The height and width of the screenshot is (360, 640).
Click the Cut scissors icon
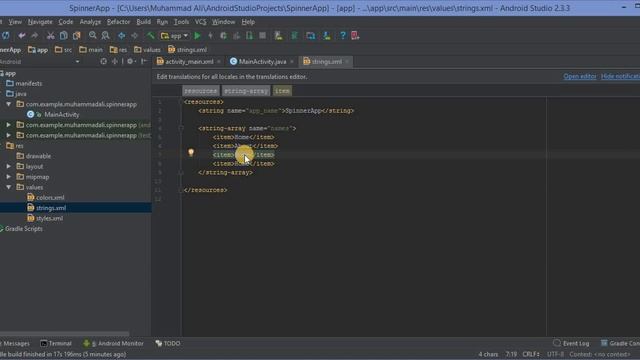point(50,36)
